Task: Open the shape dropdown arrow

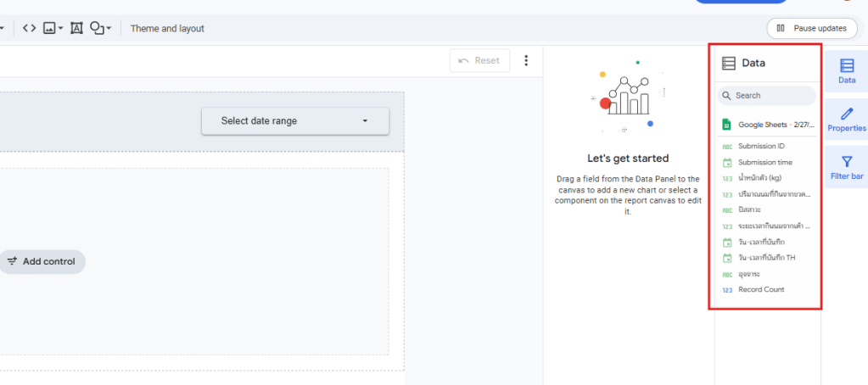Action: (109, 28)
